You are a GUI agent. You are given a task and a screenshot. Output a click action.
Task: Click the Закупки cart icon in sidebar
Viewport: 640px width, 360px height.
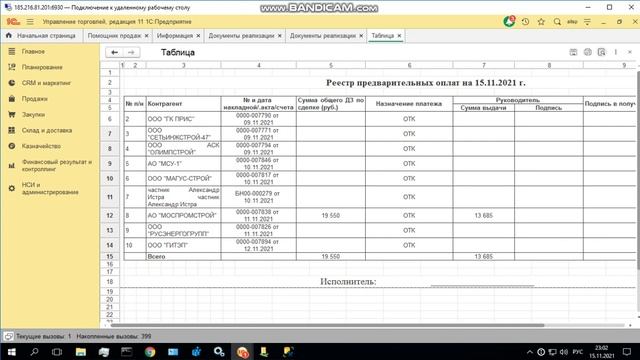pyautogui.click(x=11, y=115)
